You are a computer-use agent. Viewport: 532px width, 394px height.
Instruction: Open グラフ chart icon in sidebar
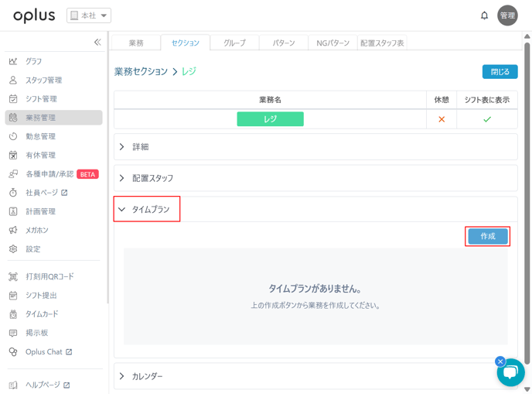click(x=13, y=61)
